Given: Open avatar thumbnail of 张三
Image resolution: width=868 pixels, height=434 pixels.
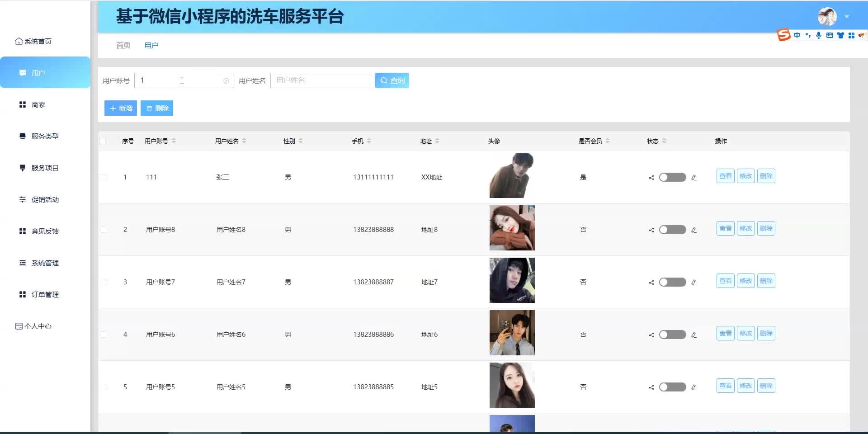Looking at the screenshot, I should 512,175.
